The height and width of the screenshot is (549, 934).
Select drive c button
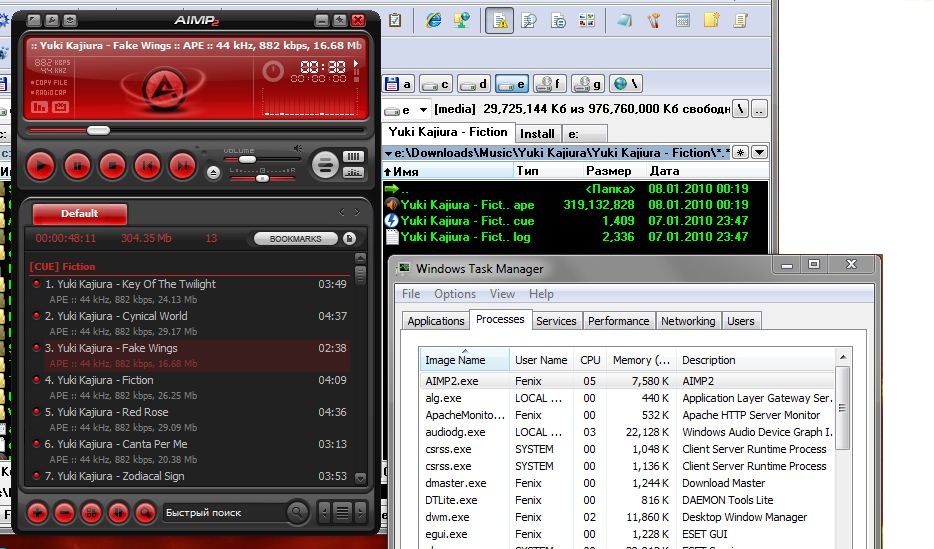coord(435,84)
